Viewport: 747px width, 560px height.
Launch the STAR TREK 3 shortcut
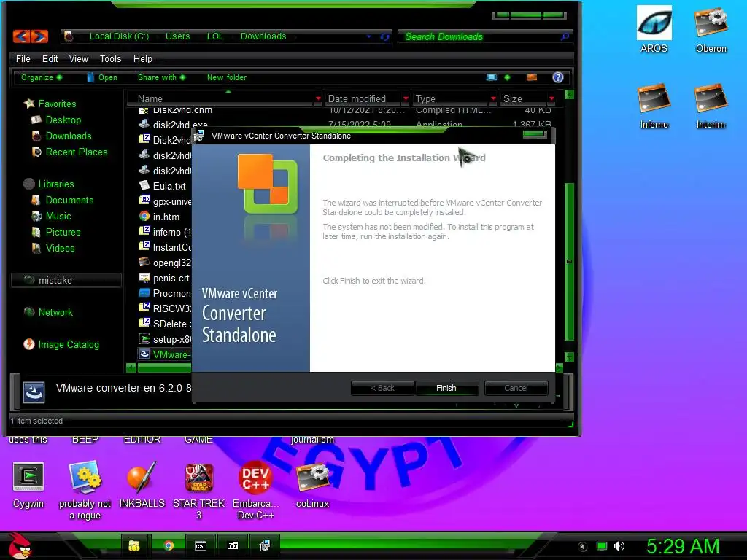198,491
